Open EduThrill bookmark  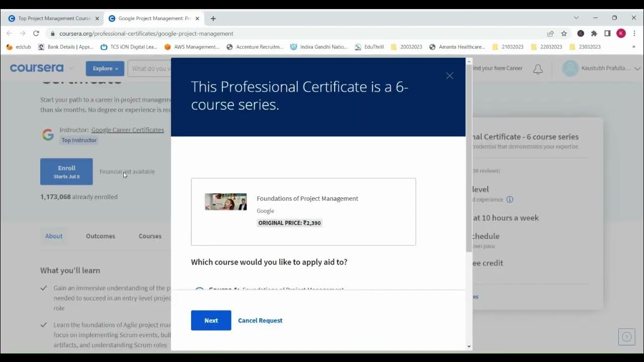click(x=369, y=47)
